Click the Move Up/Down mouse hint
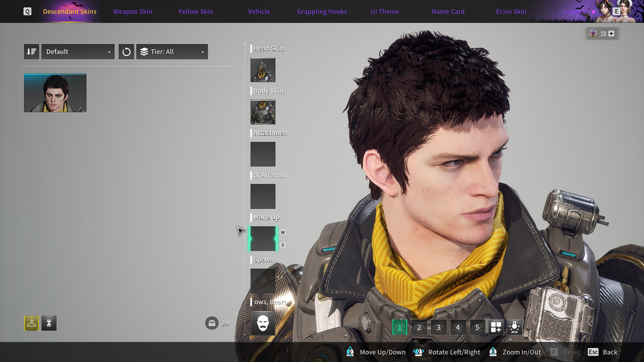This screenshot has height=362, width=644. click(376, 352)
